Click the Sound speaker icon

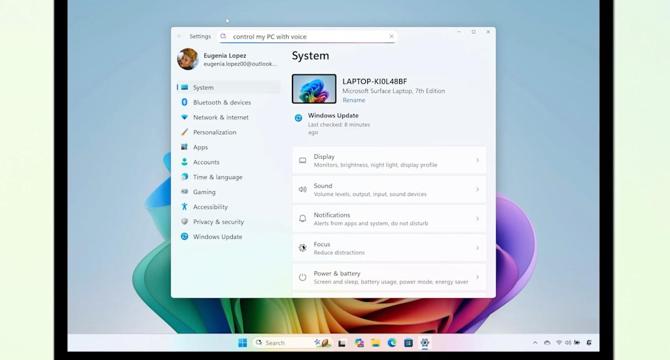(303, 190)
